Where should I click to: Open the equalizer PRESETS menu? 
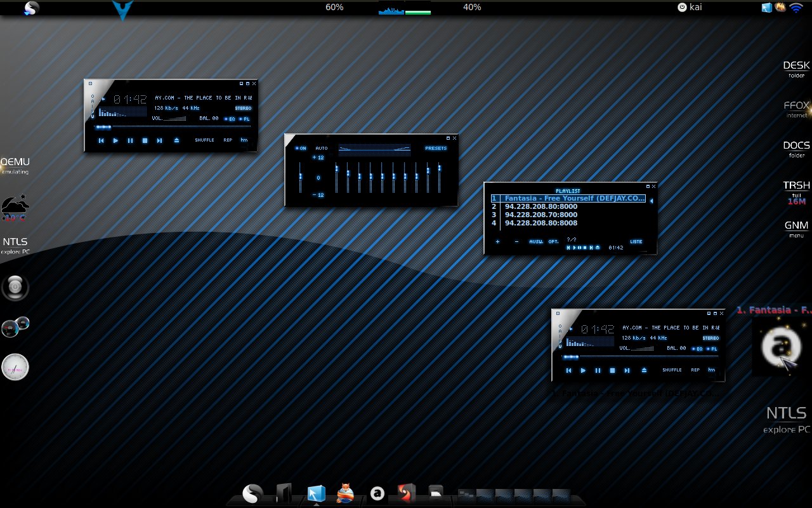436,149
